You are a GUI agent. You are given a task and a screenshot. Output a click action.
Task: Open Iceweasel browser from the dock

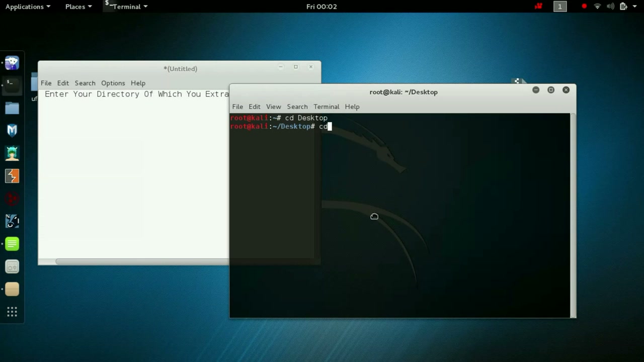coord(12,63)
